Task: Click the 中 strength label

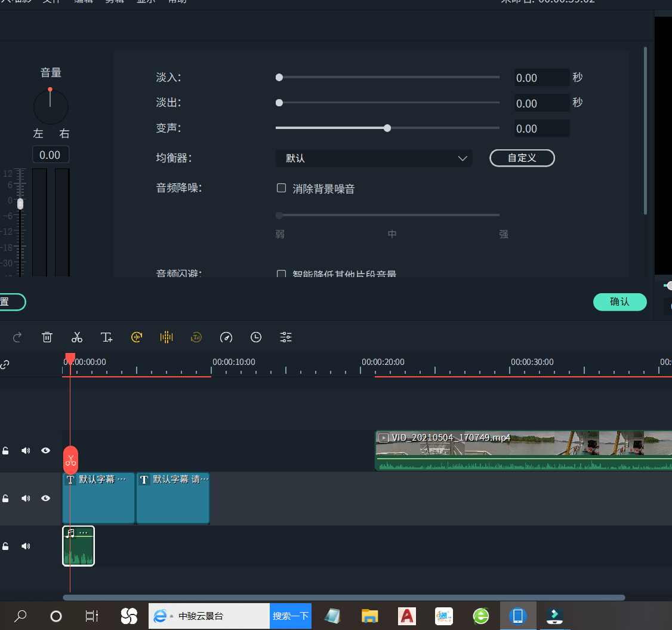Action: (x=392, y=234)
